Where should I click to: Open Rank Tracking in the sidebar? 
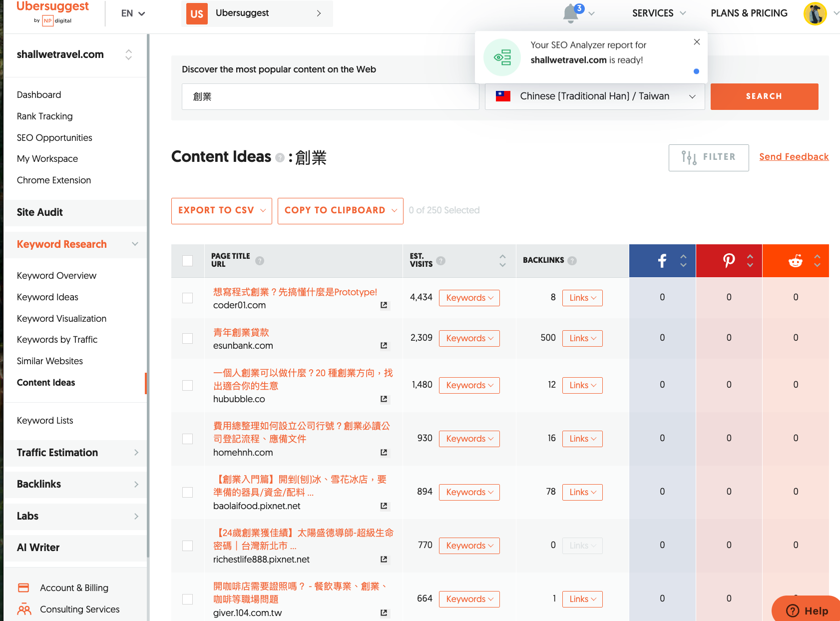[x=44, y=116]
